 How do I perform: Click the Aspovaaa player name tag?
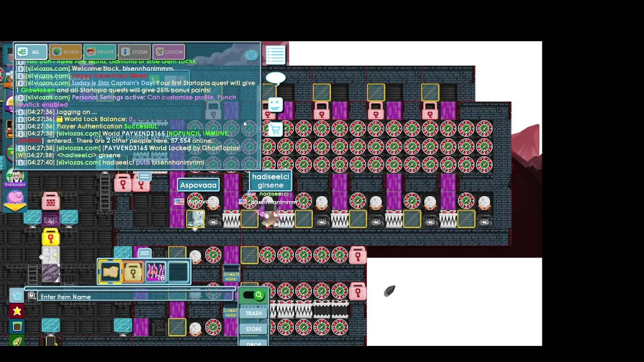click(x=198, y=185)
